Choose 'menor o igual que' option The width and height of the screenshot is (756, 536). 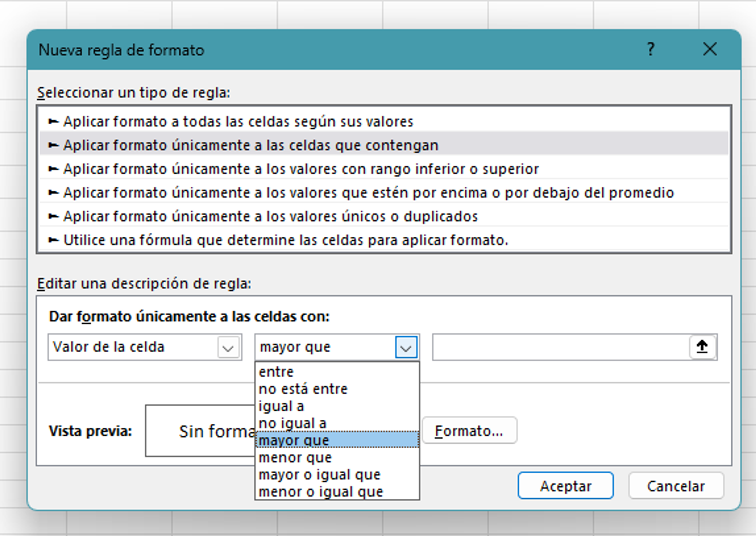point(337,492)
